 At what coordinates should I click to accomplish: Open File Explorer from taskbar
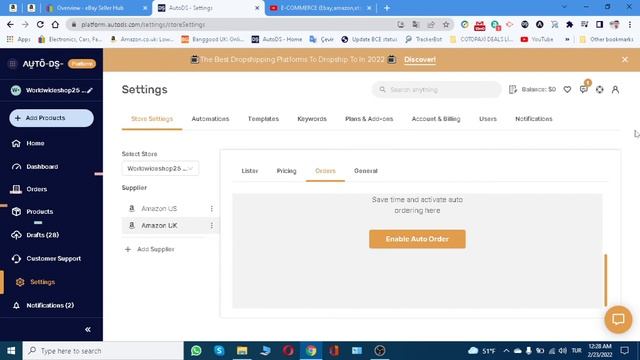pos(242,351)
